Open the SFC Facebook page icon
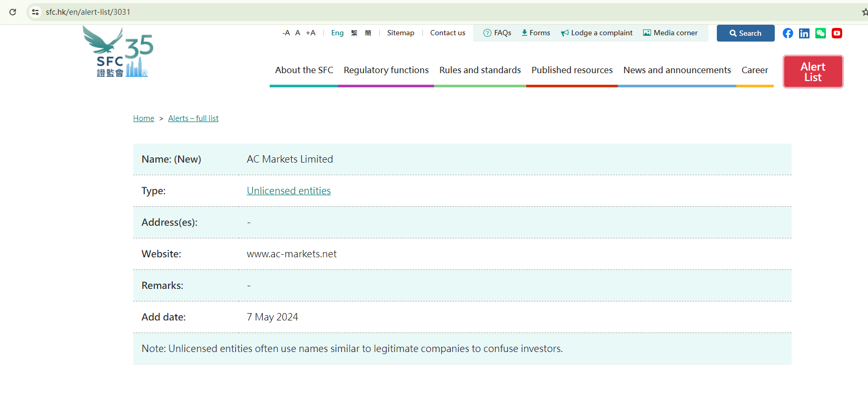 point(787,33)
